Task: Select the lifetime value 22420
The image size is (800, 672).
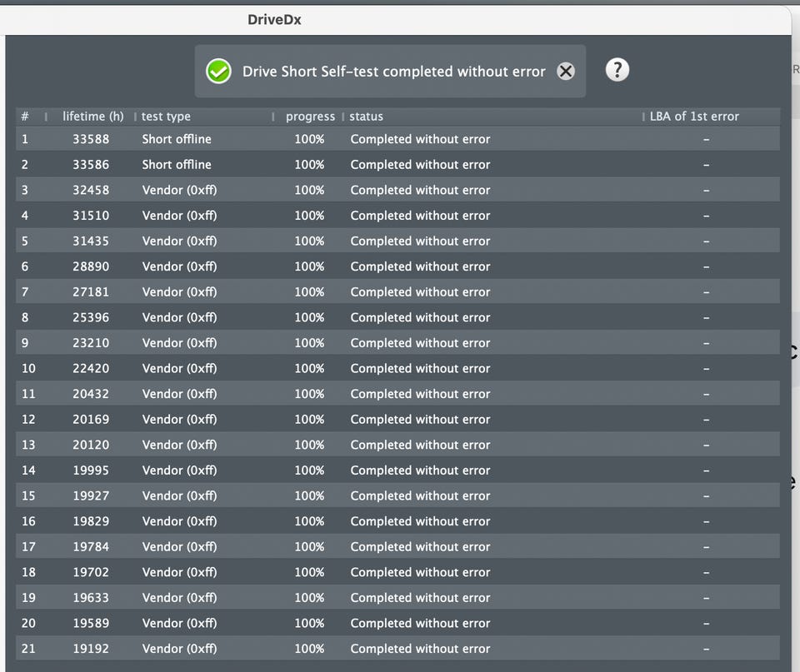Action: [x=91, y=369]
